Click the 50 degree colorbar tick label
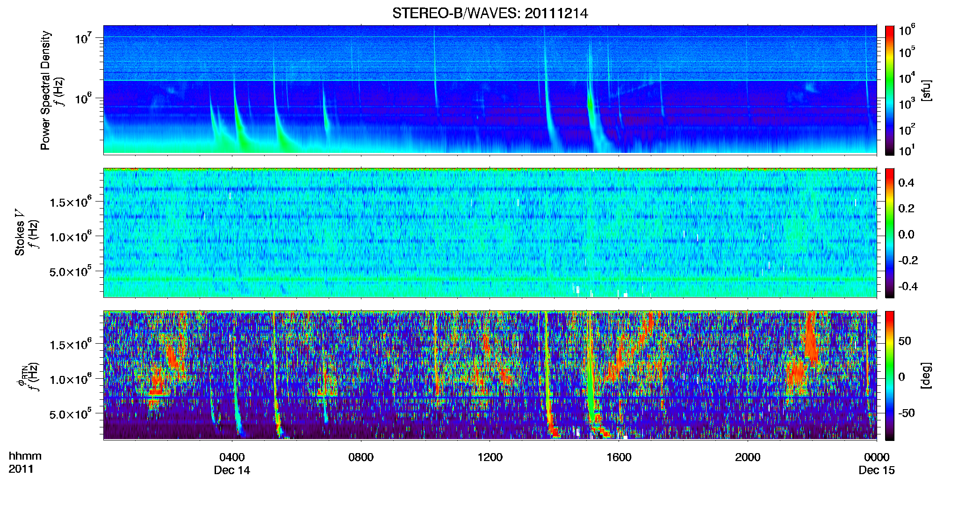980x505 pixels. tap(905, 341)
